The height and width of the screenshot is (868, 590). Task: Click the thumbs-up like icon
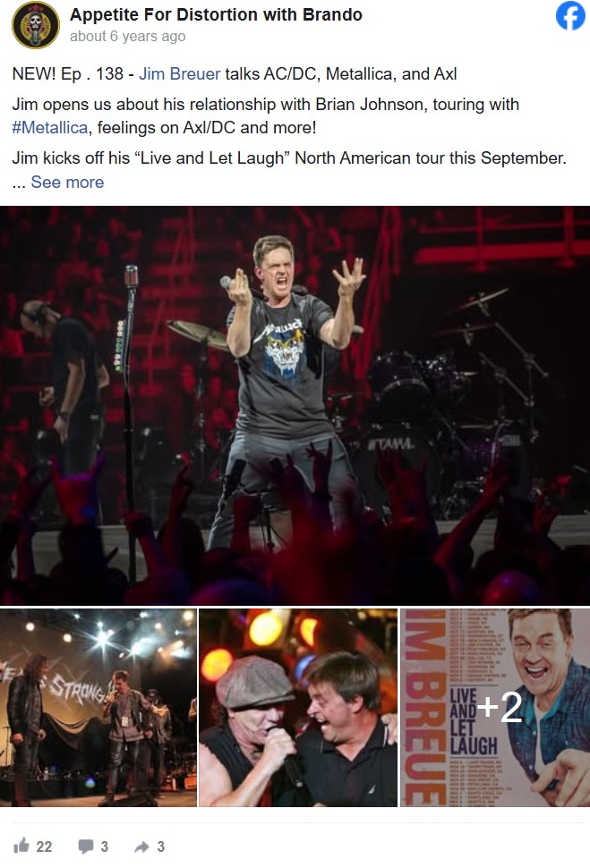point(21,846)
